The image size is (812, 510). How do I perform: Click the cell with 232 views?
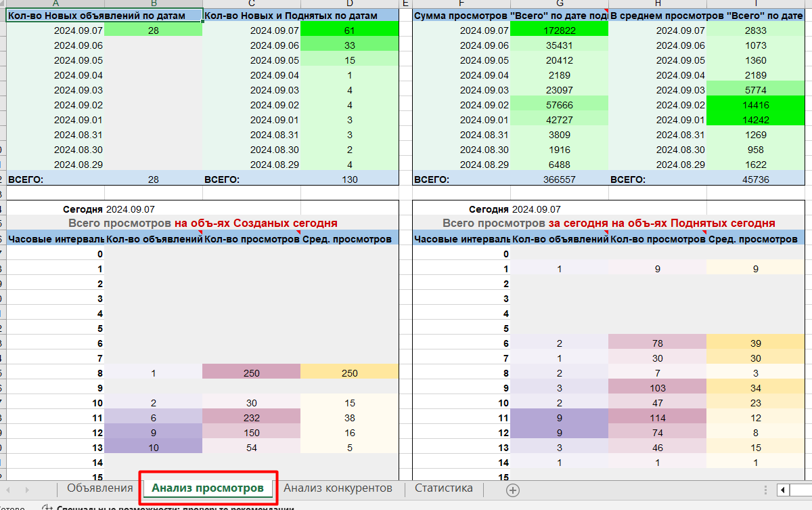click(251, 418)
